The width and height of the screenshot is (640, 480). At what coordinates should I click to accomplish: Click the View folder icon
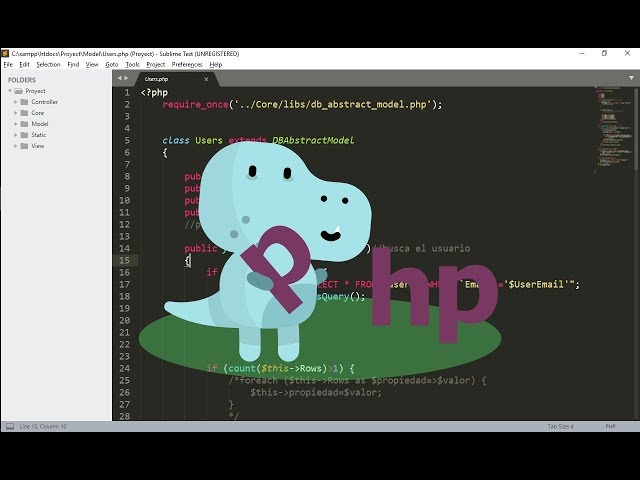click(x=24, y=146)
